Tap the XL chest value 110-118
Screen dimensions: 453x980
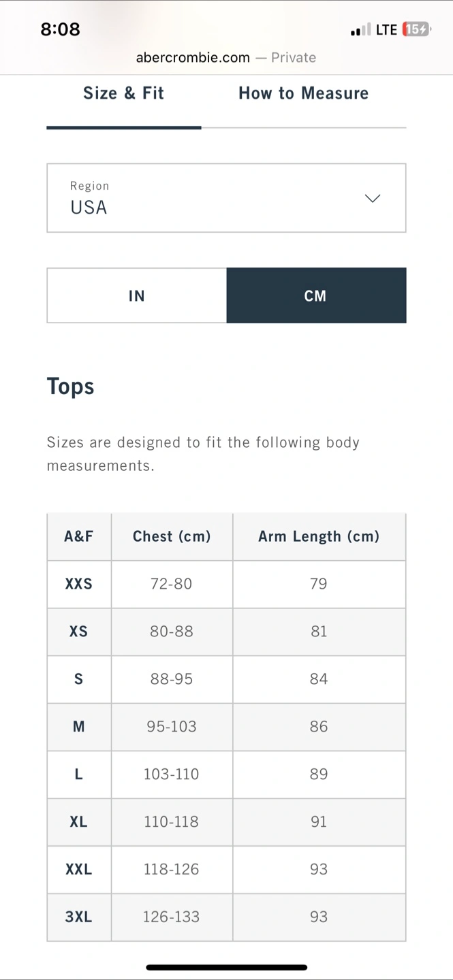[x=172, y=822]
